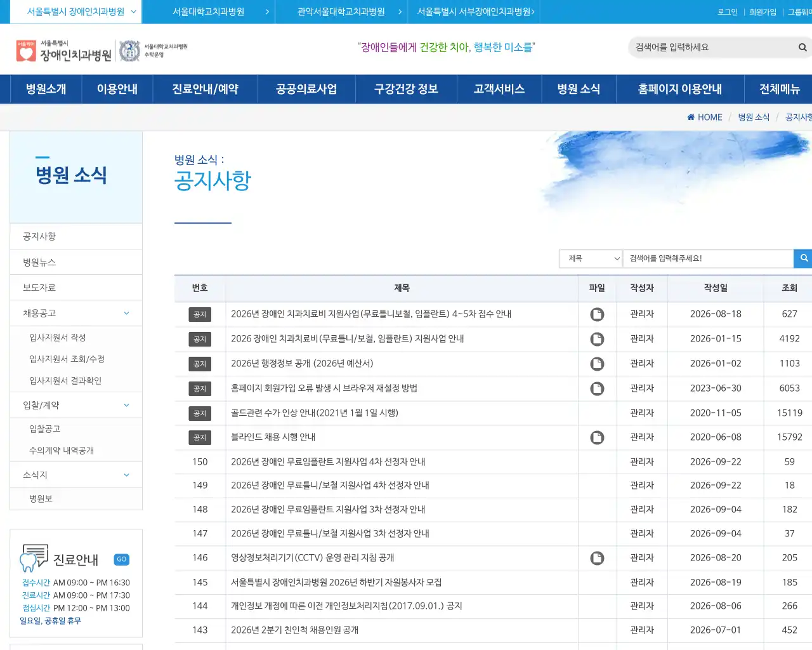Open post 2026년 2분기 친인척 채용인원 공개
Viewport: 812px width, 650px height.
[295, 630]
